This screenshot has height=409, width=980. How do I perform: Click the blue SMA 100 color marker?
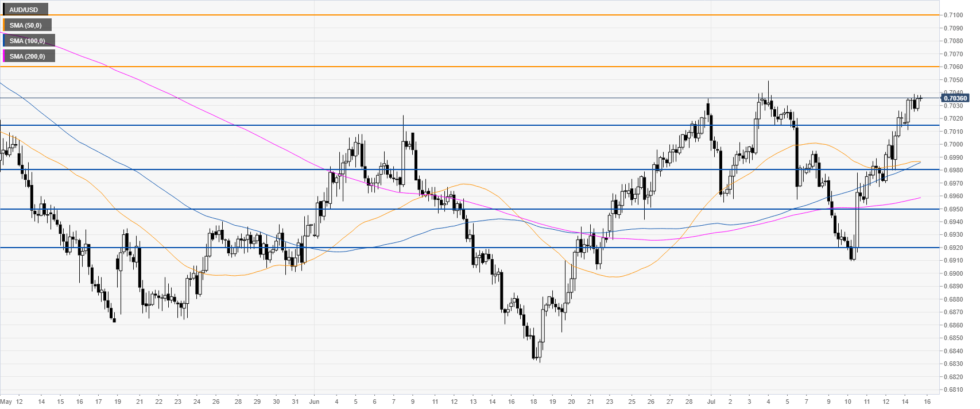pos(4,41)
